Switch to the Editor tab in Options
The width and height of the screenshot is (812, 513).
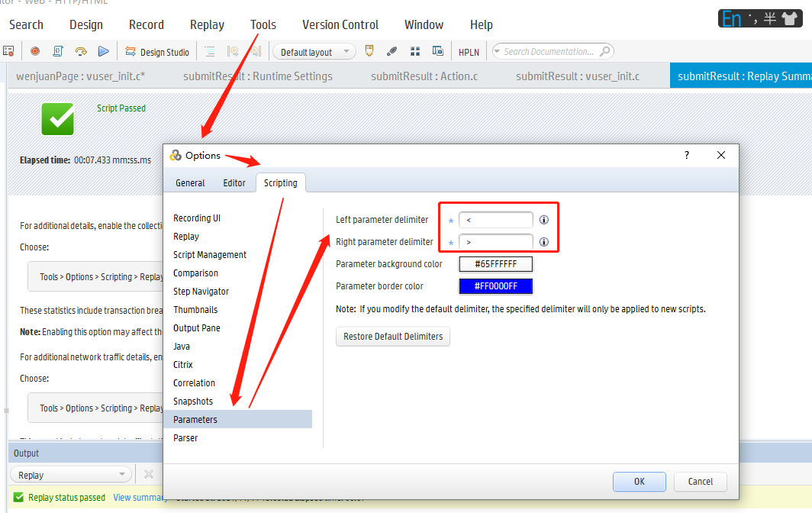point(234,182)
